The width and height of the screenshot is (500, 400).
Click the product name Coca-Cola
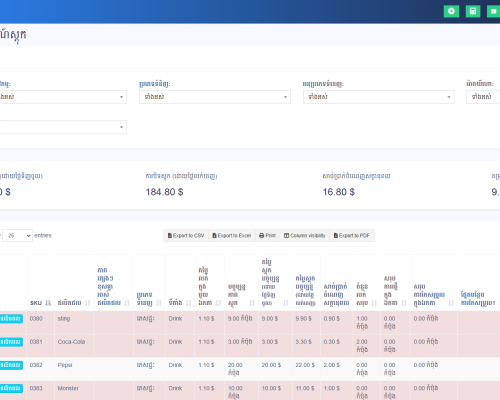[71, 342]
